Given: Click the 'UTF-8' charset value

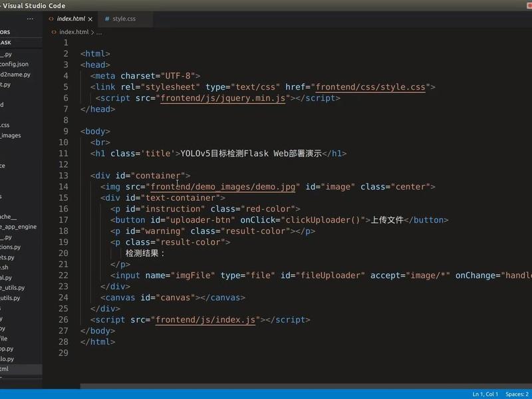Looking at the screenshot, I should point(178,76).
